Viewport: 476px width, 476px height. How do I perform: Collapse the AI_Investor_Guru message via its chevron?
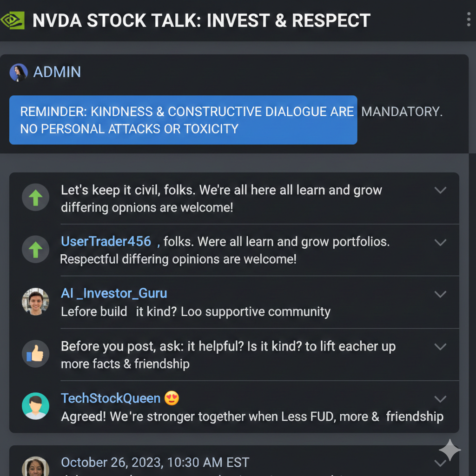click(x=440, y=294)
